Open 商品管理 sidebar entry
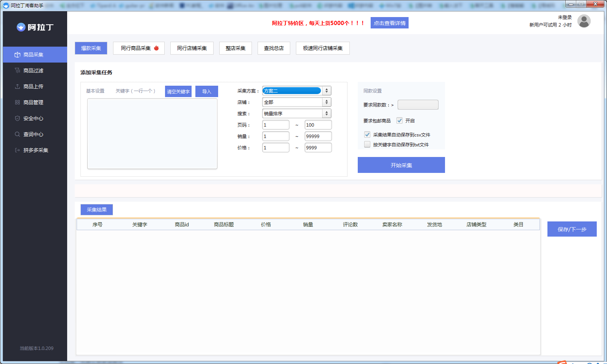 (x=35, y=102)
